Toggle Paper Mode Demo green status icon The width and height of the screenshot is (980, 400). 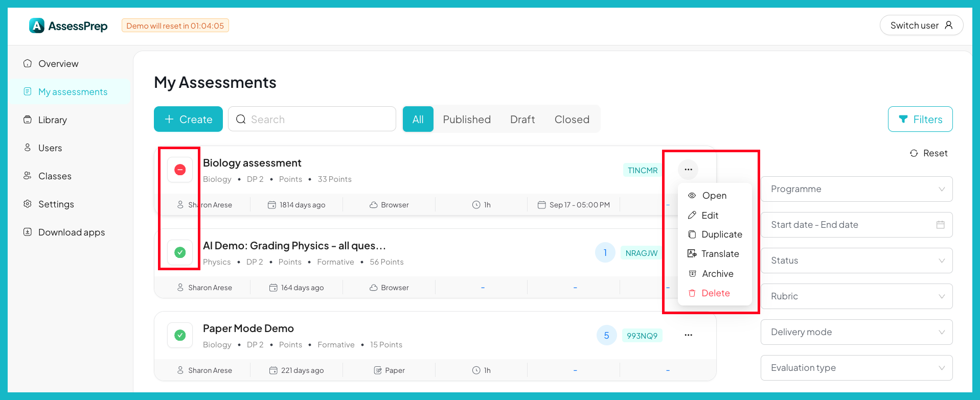pyautogui.click(x=180, y=335)
